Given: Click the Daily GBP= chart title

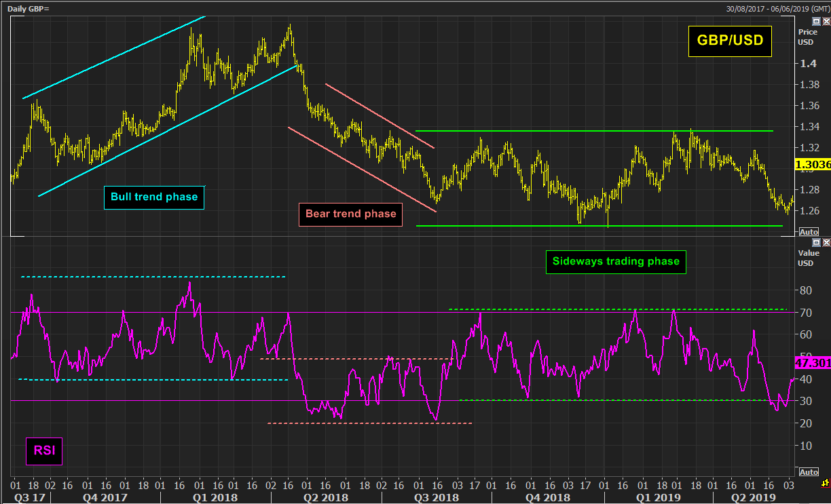Looking at the screenshot, I should pos(29,9).
